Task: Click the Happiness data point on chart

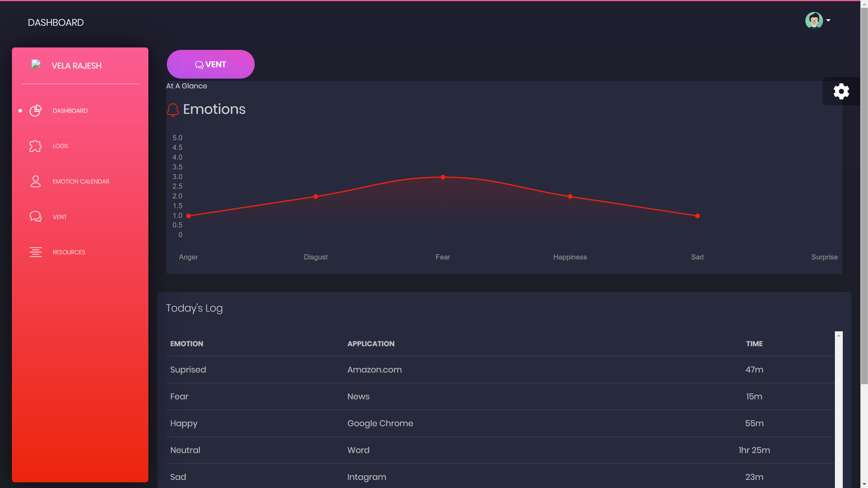Action: point(570,197)
